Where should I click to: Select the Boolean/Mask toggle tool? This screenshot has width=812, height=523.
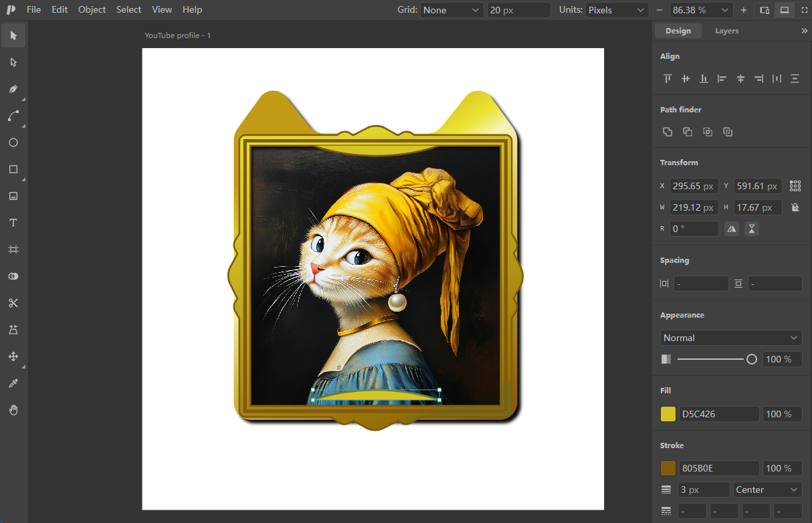pos(13,276)
